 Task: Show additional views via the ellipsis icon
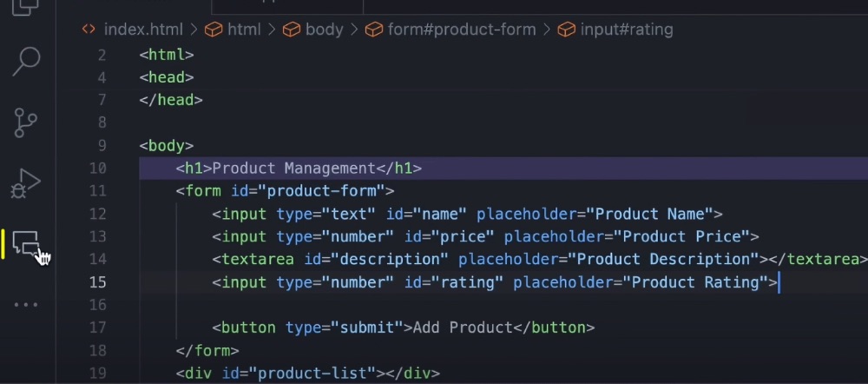26,304
